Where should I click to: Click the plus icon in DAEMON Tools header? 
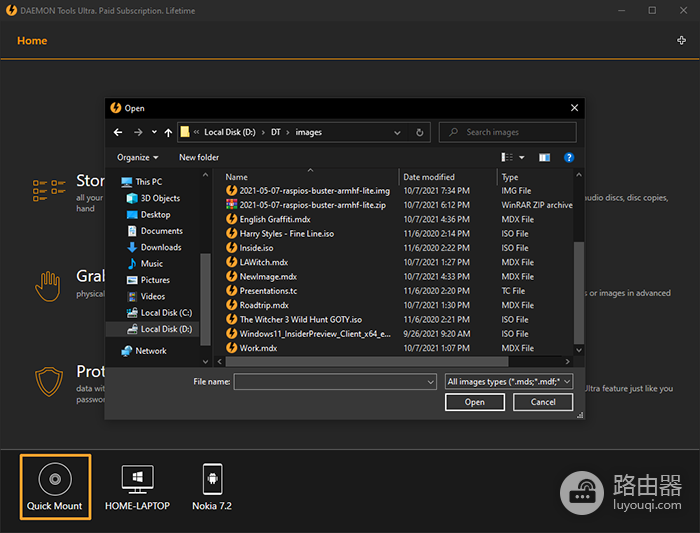pos(681,41)
